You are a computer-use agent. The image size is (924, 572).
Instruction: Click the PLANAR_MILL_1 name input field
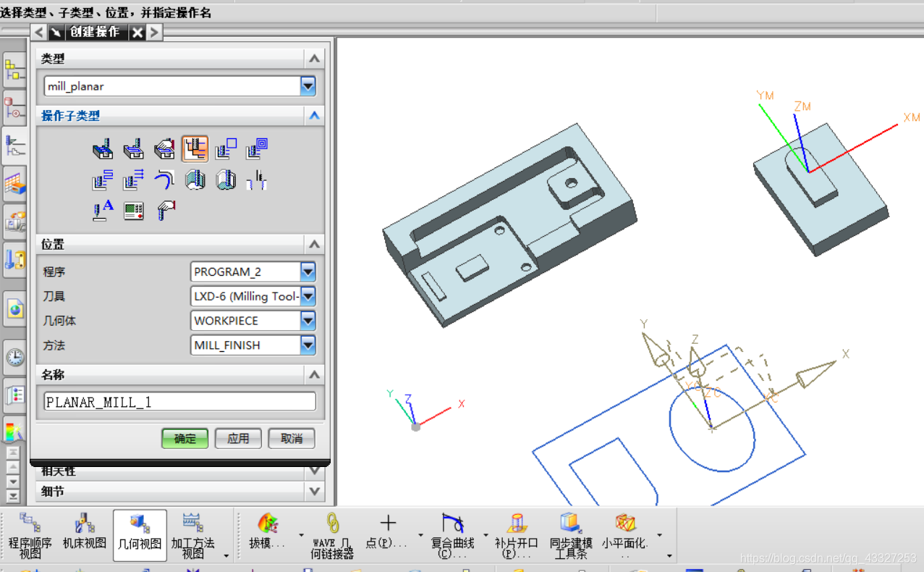[179, 402]
